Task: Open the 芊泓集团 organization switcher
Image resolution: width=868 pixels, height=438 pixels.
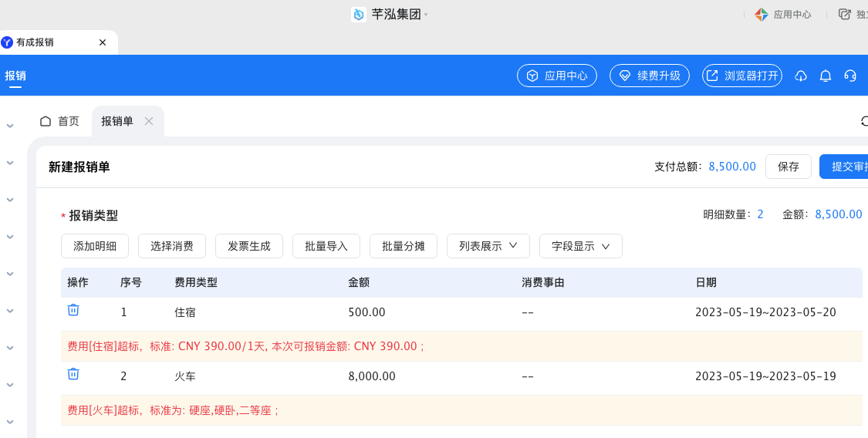Action: point(390,15)
